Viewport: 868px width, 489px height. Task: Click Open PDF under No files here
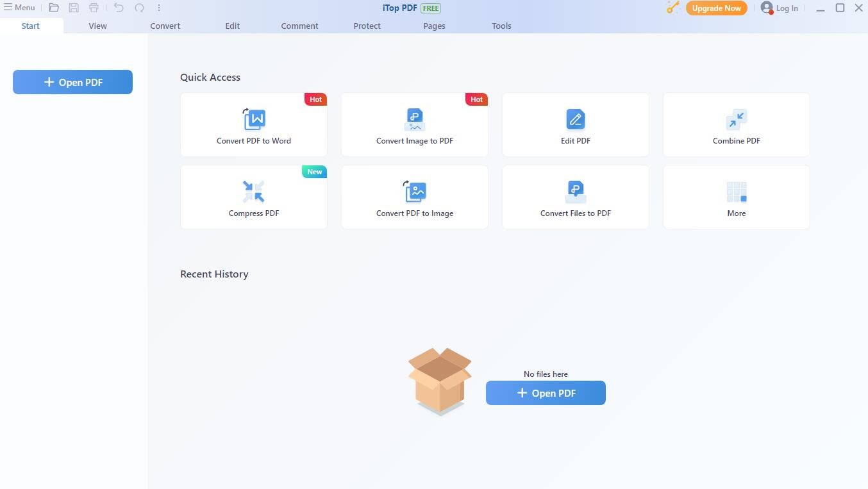pyautogui.click(x=546, y=393)
